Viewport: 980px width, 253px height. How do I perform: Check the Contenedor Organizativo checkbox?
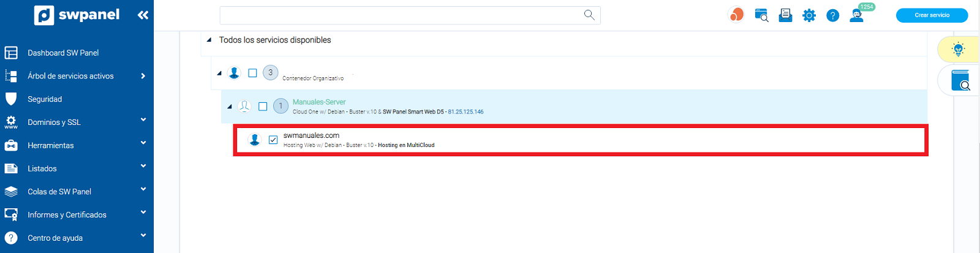252,73
